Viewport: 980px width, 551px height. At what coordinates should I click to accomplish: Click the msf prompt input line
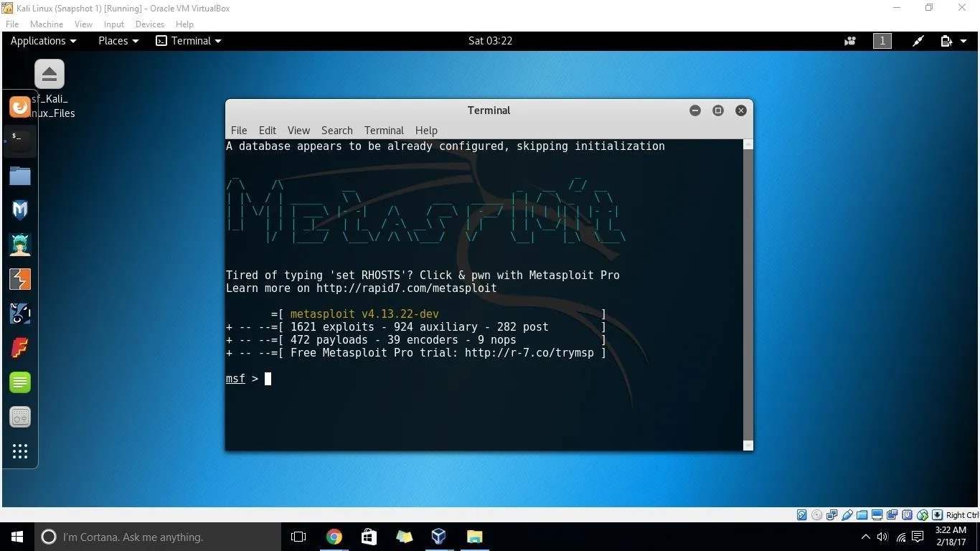(x=485, y=379)
